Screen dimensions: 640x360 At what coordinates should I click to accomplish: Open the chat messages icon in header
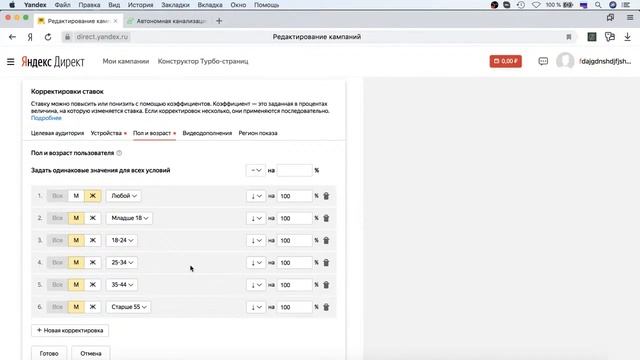(x=543, y=61)
